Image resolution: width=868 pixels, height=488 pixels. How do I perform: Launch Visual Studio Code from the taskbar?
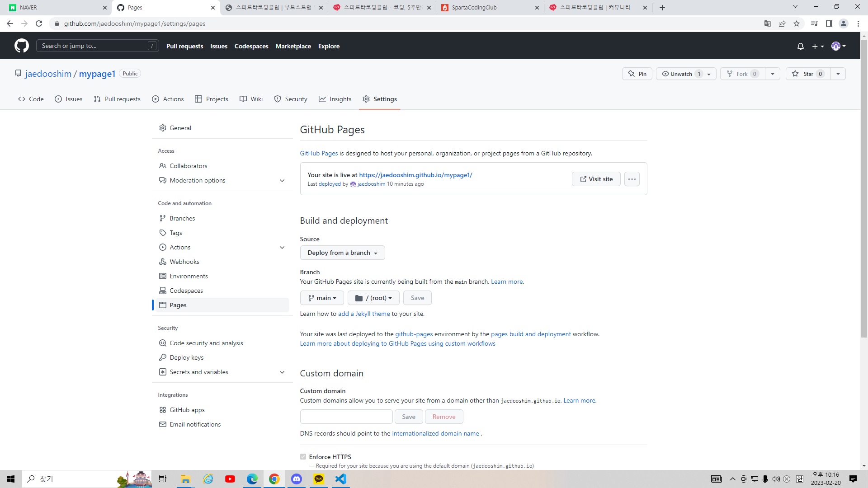pos(340,479)
